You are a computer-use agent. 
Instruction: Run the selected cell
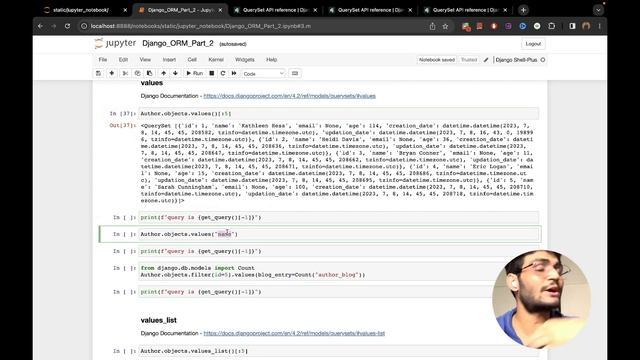tap(195, 73)
